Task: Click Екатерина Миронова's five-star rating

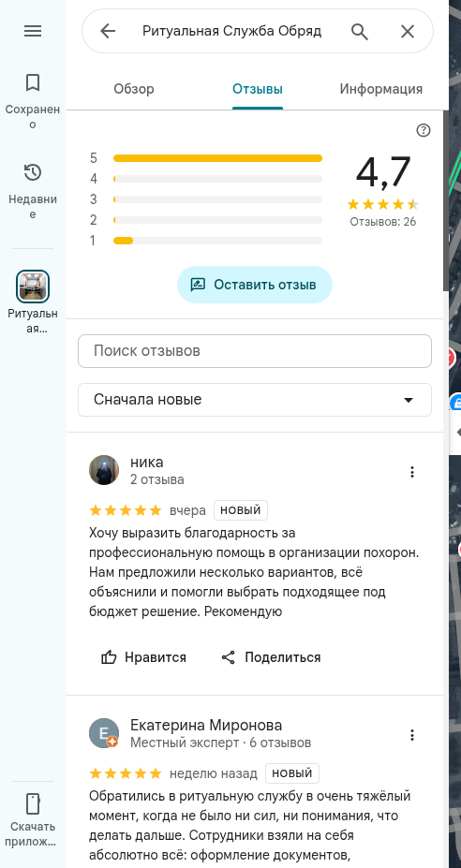Action: point(126,772)
